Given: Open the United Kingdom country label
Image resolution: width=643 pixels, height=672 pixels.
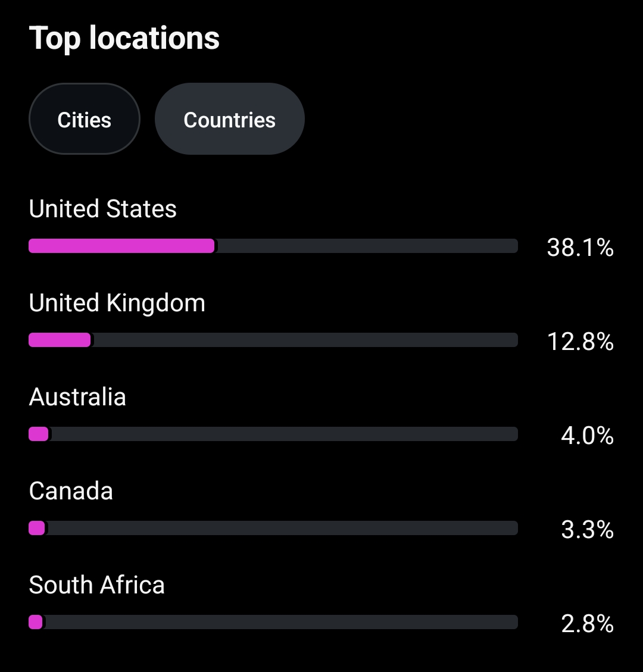Looking at the screenshot, I should click(x=117, y=304).
